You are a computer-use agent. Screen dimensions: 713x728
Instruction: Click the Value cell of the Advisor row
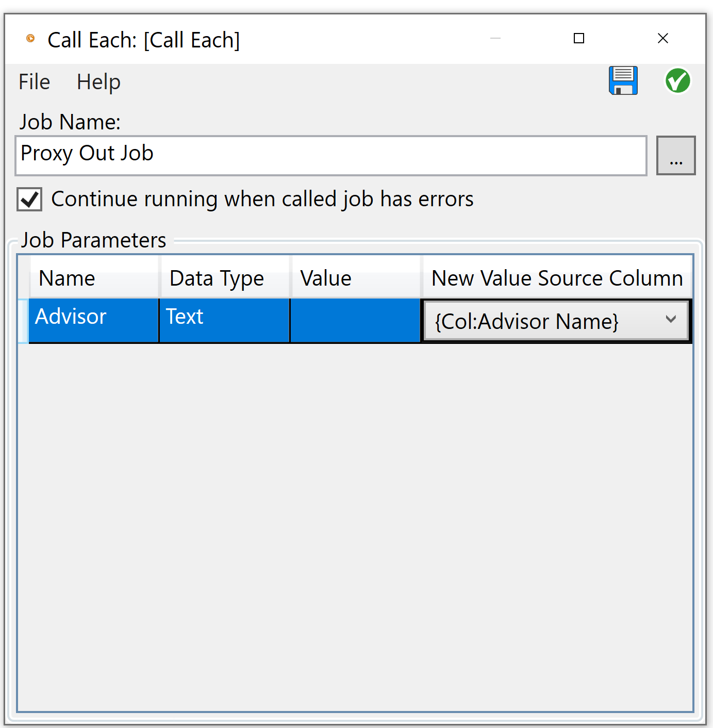point(355,320)
